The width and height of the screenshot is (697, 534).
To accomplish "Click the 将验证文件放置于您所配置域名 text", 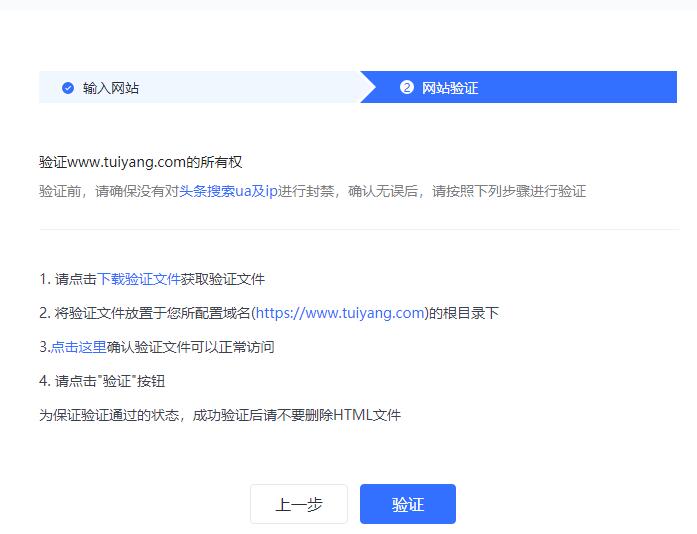I will tap(150, 313).
